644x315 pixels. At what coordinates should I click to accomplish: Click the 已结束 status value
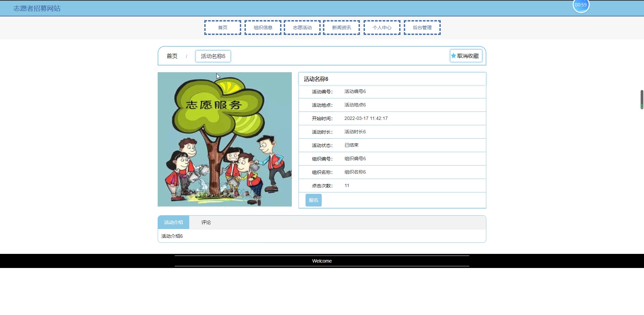352,145
